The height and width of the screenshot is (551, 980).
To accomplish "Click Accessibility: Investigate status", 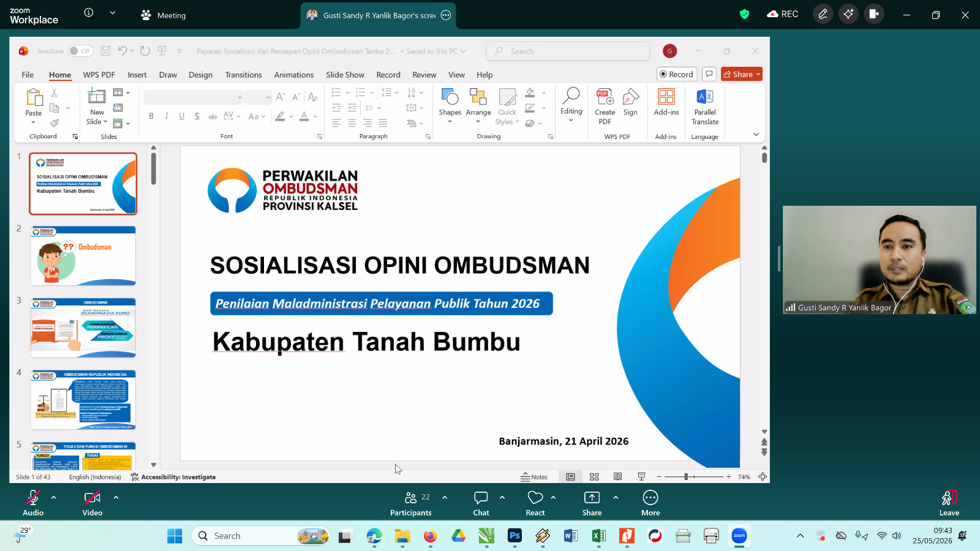I will click(x=173, y=477).
